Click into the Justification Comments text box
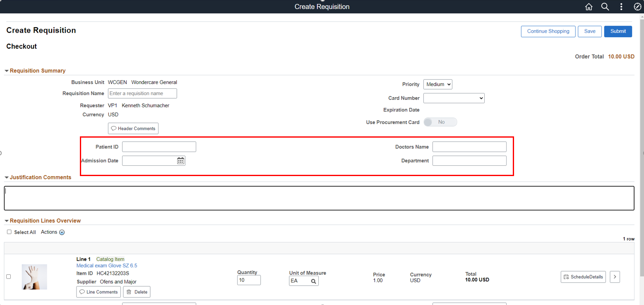The width and height of the screenshot is (644, 305). (319, 198)
